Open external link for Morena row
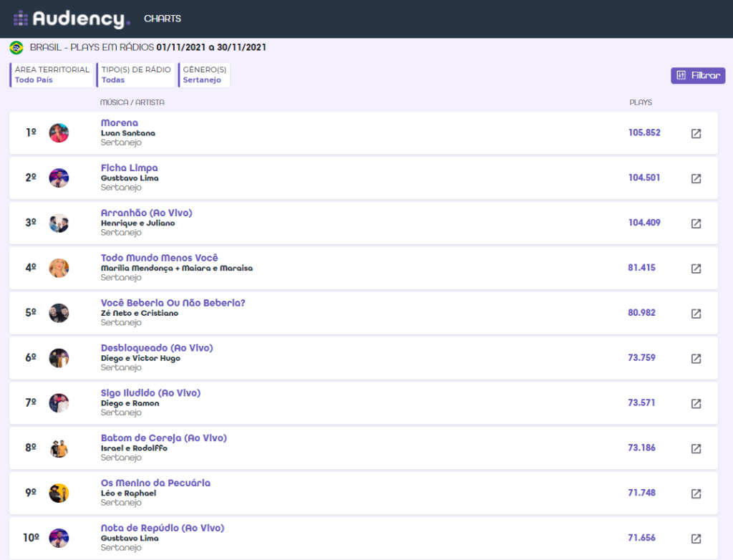 click(696, 133)
